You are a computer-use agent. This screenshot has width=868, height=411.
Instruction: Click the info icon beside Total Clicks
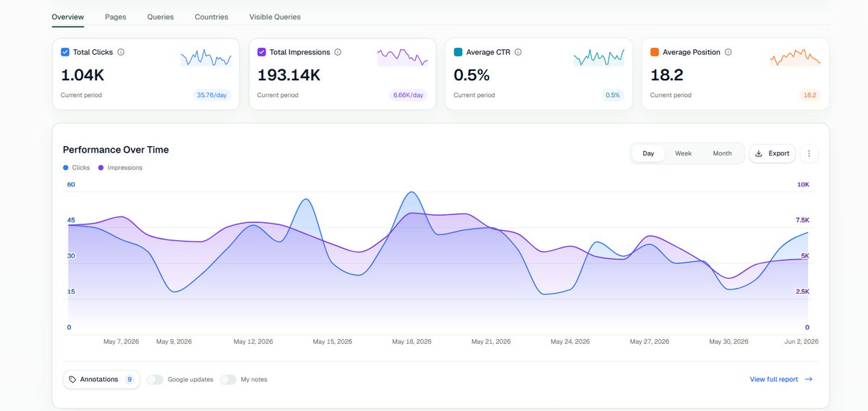(x=121, y=52)
